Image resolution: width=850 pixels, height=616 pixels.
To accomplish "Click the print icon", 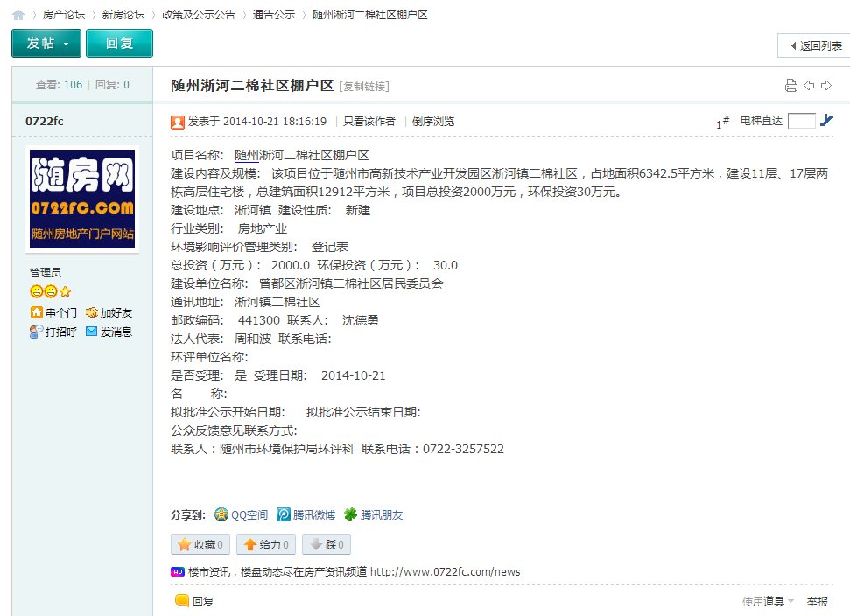I will pyautogui.click(x=791, y=85).
